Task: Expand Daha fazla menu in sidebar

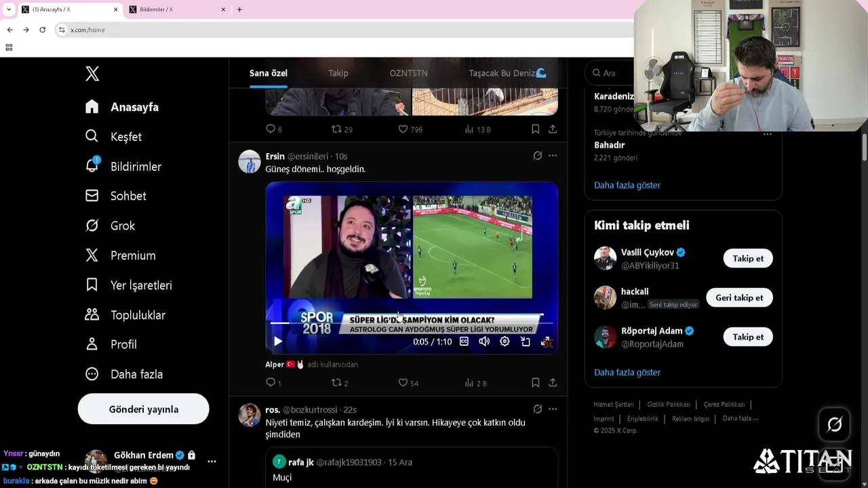Action: point(124,374)
